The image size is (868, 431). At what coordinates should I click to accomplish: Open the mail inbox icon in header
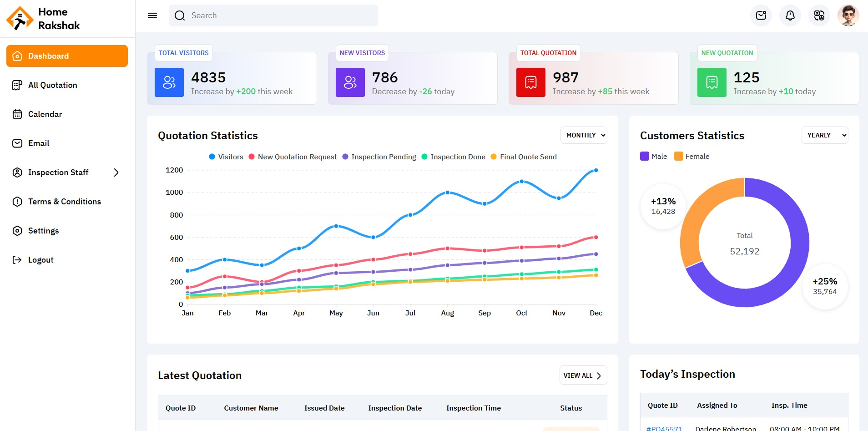[x=761, y=16]
